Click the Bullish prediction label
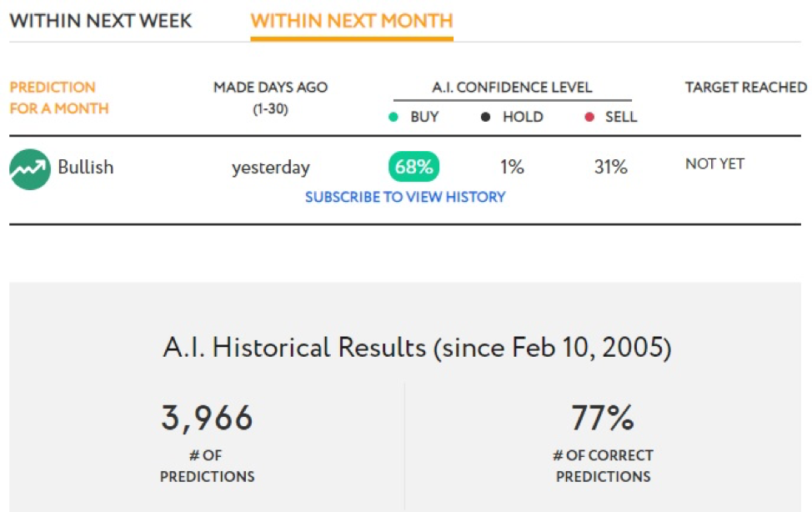The height and width of the screenshot is (512, 812). click(x=85, y=167)
